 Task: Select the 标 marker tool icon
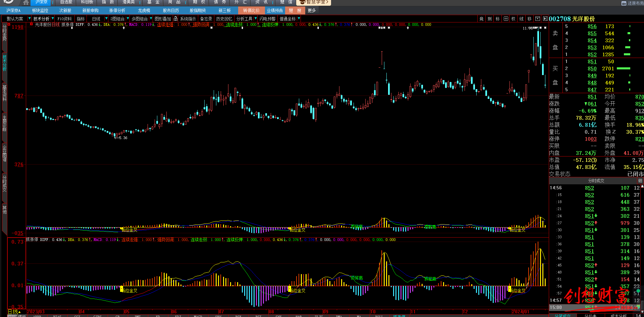[x=497, y=19]
